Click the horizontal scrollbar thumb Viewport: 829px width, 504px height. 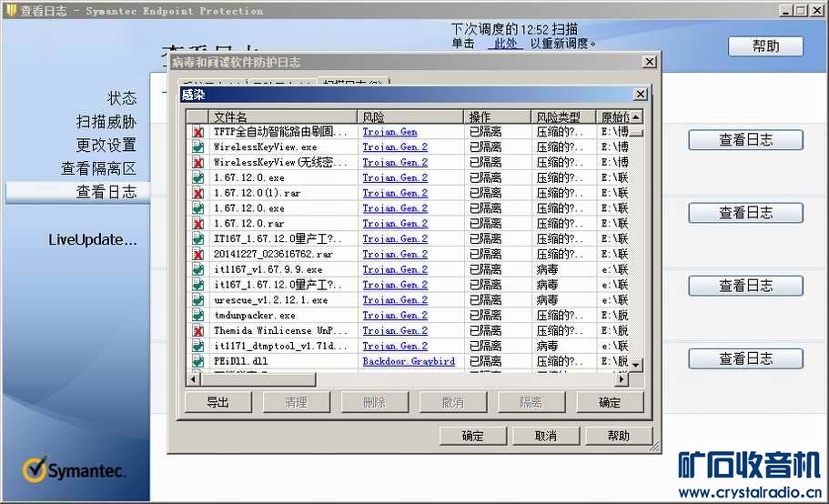(258, 378)
